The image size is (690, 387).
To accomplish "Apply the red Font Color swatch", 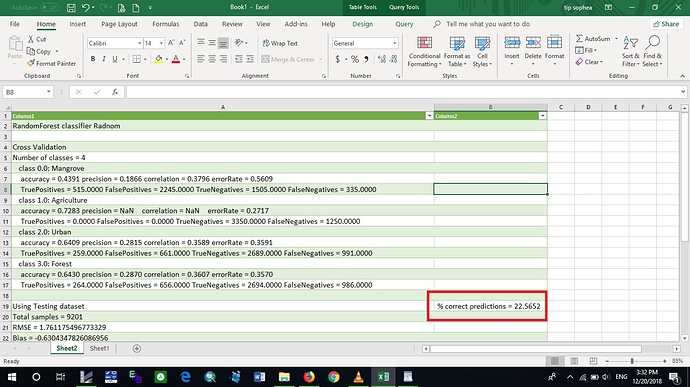I will pyautogui.click(x=176, y=59).
